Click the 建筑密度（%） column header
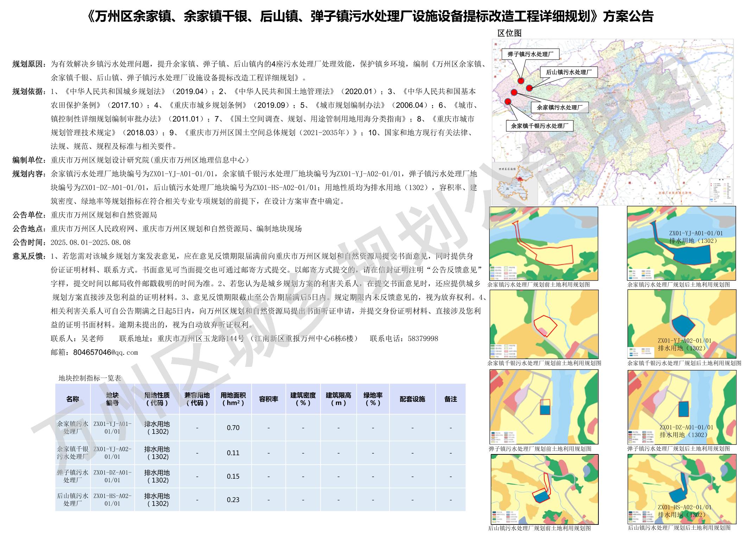The image size is (756, 535). click(x=303, y=399)
